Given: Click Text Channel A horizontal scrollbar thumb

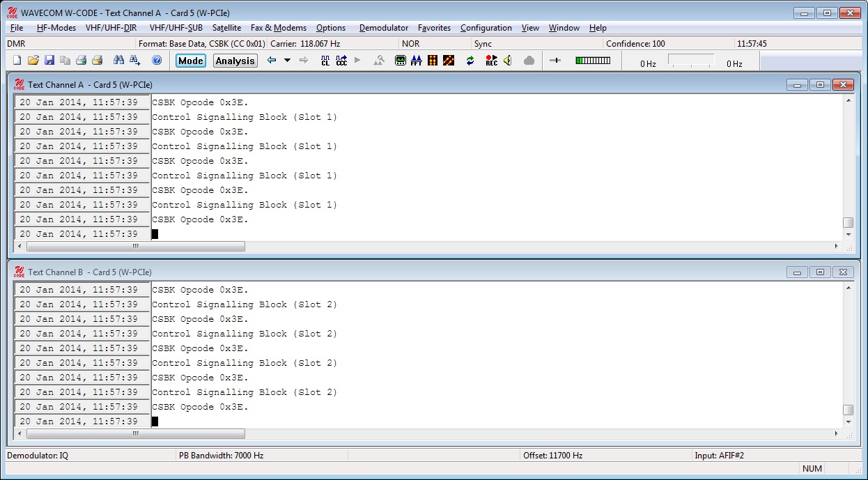Looking at the screenshot, I should (135, 246).
